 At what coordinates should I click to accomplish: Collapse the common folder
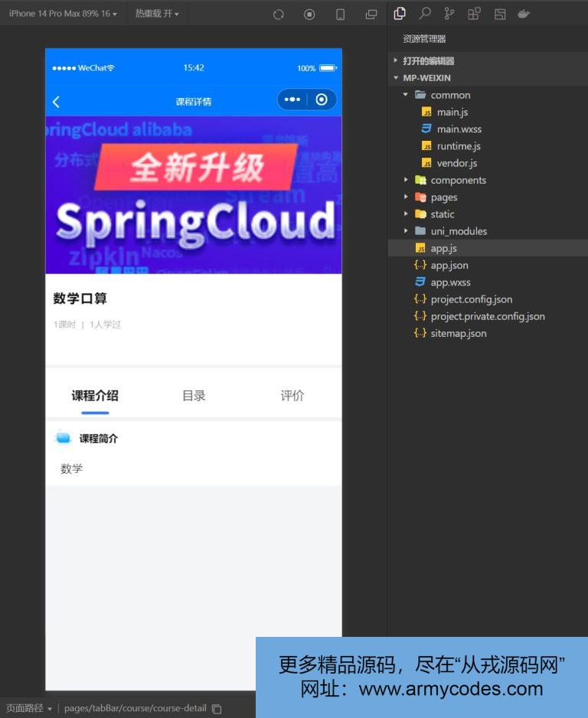(x=450, y=95)
